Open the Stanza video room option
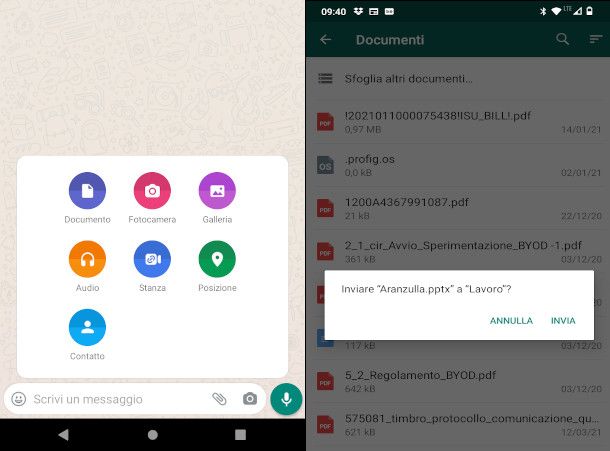Image resolution: width=610 pixels, height=451 pixels. click(152, 259)
